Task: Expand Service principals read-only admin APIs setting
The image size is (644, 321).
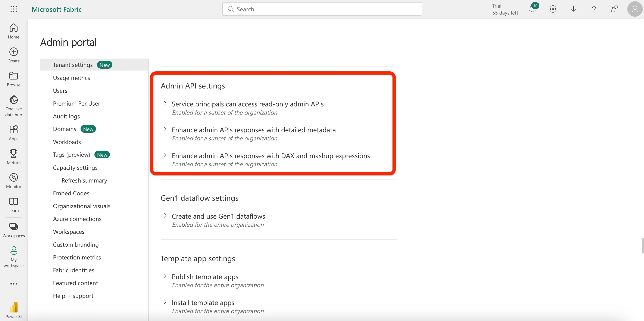Action: [165, 103]
